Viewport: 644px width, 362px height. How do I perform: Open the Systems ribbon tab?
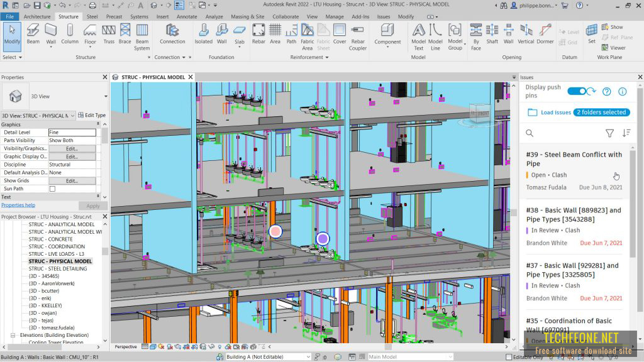[x=139, y=16]
